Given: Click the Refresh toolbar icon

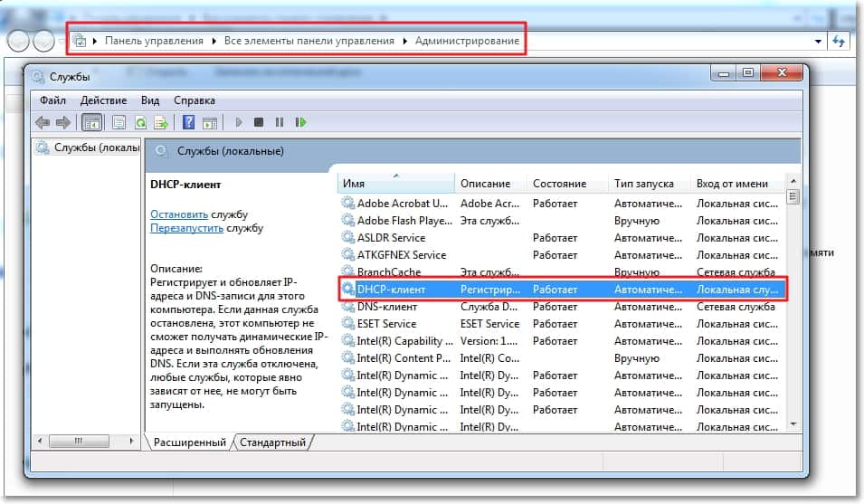Looking at the screenshot, I should [141, 122].
